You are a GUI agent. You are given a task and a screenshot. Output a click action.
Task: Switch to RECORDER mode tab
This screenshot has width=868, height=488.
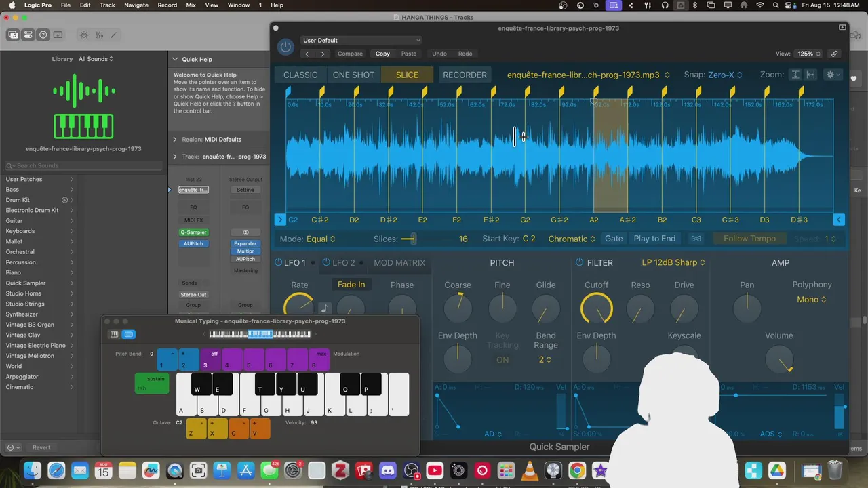[x=465, y=75]
